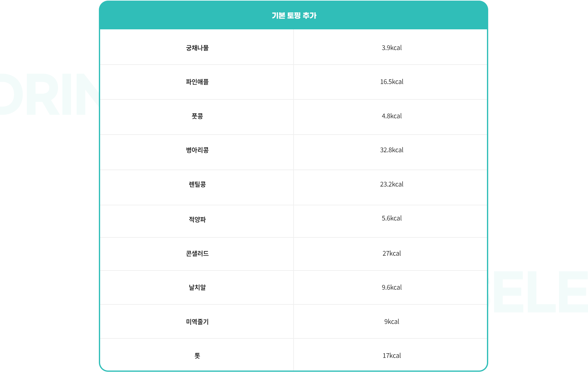Click the 32.8kcal value
The width and height of the screenshot is (588, 373).
click(391, 150)
